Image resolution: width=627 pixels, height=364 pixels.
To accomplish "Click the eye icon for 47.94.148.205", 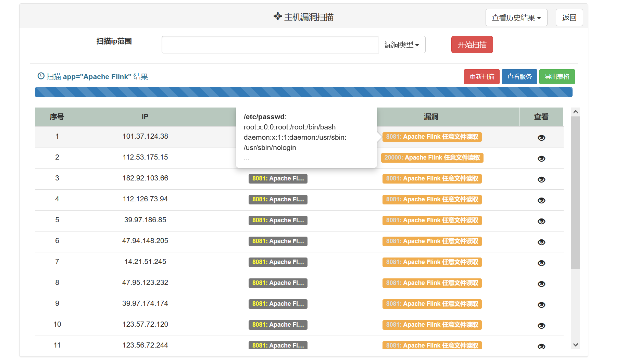I will point(541,242).
